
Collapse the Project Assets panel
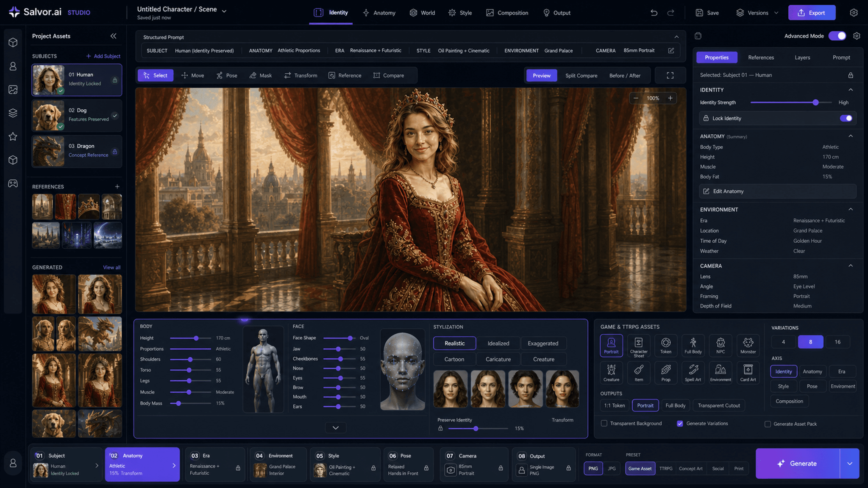[x=113, y=36]
